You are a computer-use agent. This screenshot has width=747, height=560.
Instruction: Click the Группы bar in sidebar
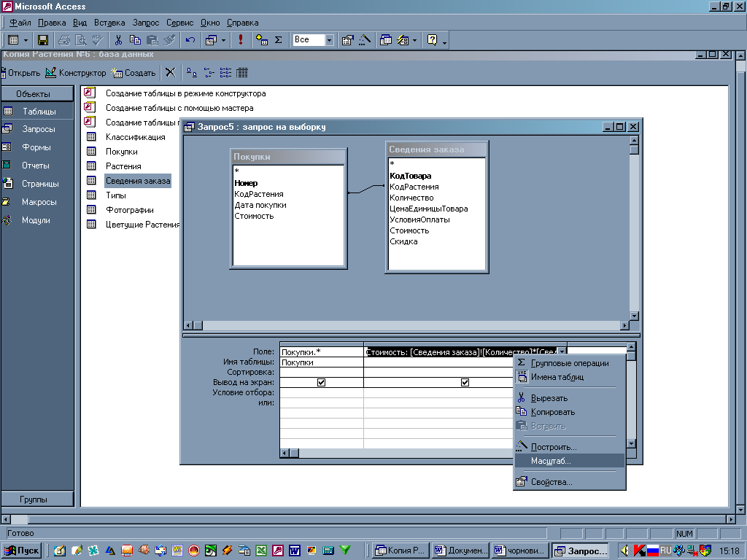point(37,499)
